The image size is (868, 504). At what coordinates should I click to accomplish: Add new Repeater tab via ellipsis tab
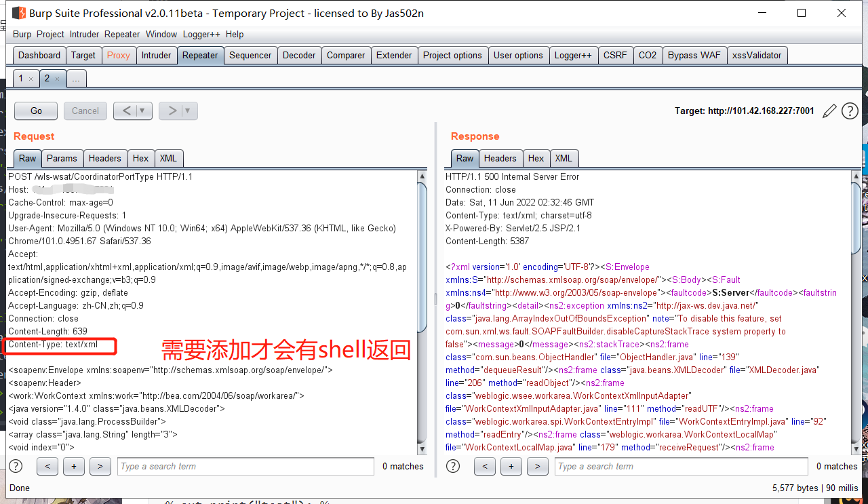[x=76, y=79]
